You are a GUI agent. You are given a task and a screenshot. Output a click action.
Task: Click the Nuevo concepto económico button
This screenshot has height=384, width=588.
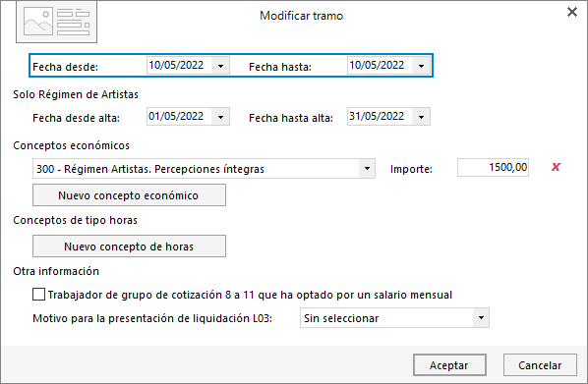click(129, 195)
